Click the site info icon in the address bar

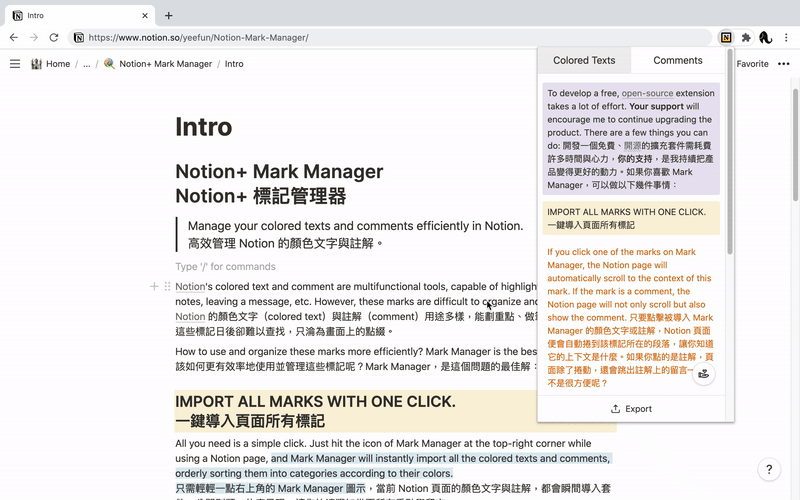point(79,37)
